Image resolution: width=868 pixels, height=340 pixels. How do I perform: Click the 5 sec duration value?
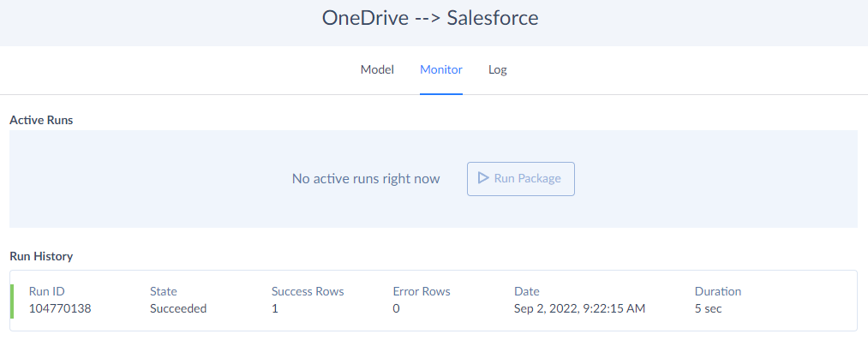[708, 308]
